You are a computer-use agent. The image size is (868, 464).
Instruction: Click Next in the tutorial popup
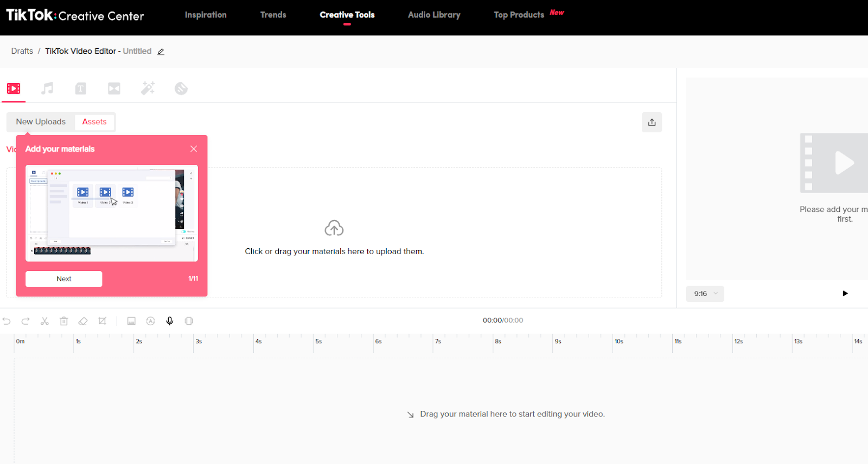tap(64, 279)
